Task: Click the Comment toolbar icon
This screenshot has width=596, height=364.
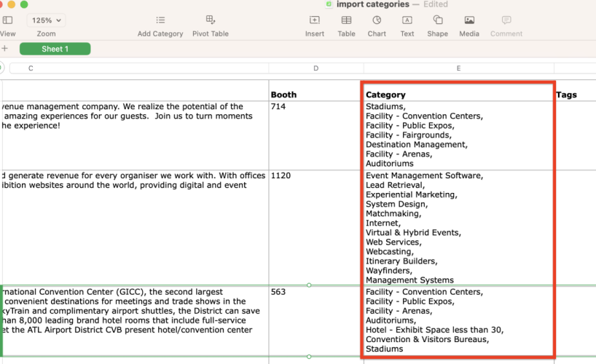Action: (506, 20)
